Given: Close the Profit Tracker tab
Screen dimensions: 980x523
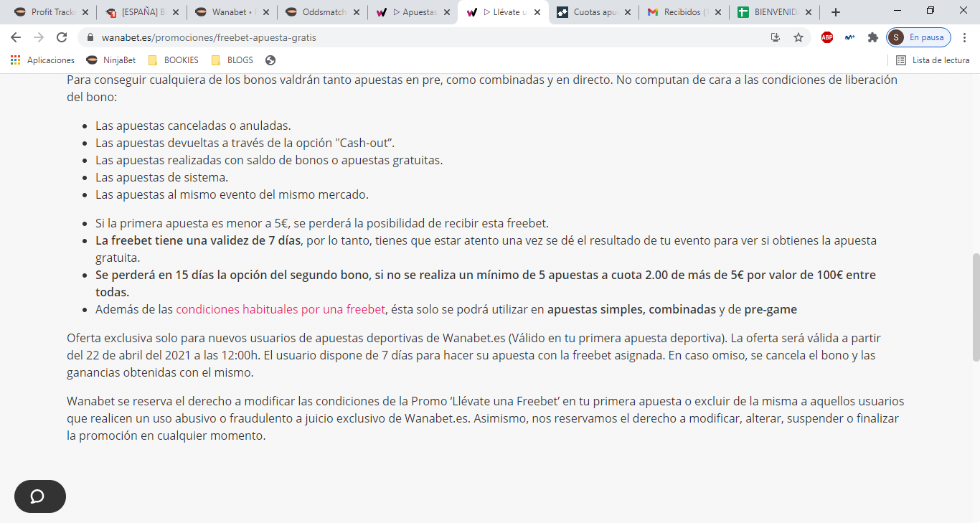Looking at the screenshot, I should (85, 12).
